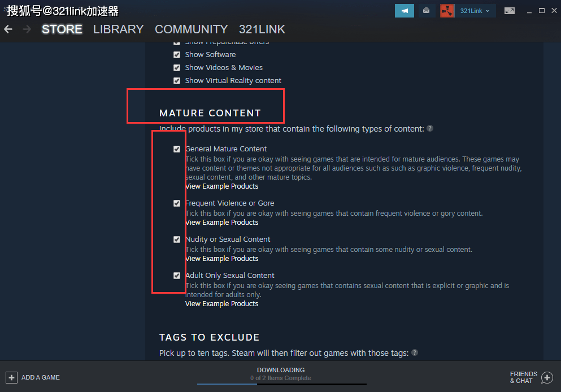Image resolution: width=561 pixels, height=392 pixels.
Task: Click help icon next to content types
Action: point(430,128)
